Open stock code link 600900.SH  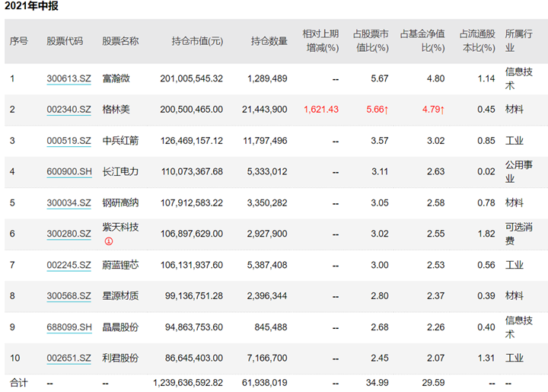[x=69, y=171]
